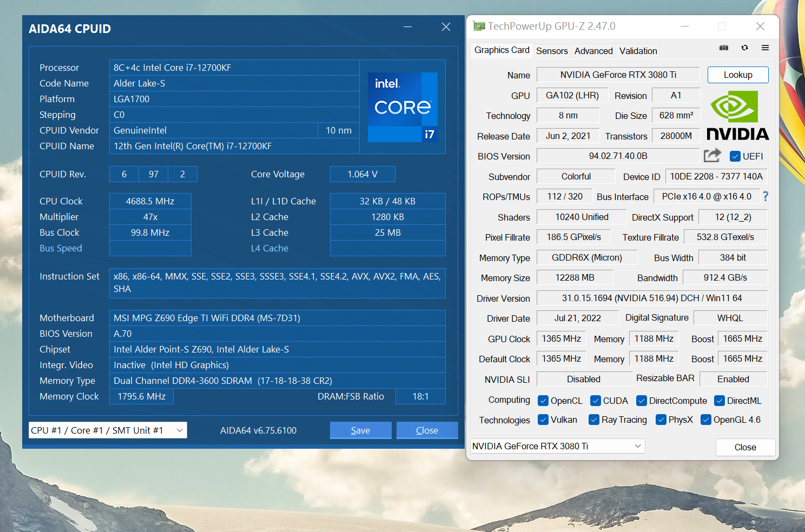Viewport: 805px width, 532px height.
Task: Click the BIOS export share icon
Action: coord(712,156)
